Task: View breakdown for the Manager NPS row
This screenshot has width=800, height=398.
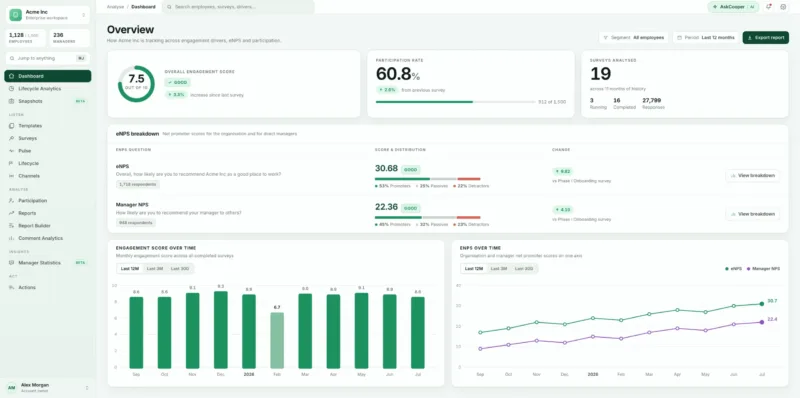Action: point(753,214)
